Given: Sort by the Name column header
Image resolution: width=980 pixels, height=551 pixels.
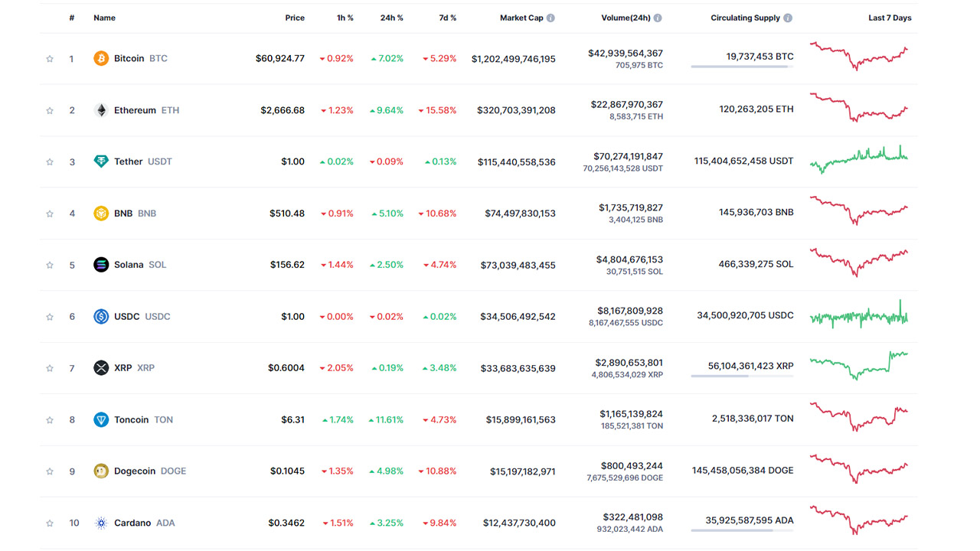Looking at the screenshot, I should point(104,18).
